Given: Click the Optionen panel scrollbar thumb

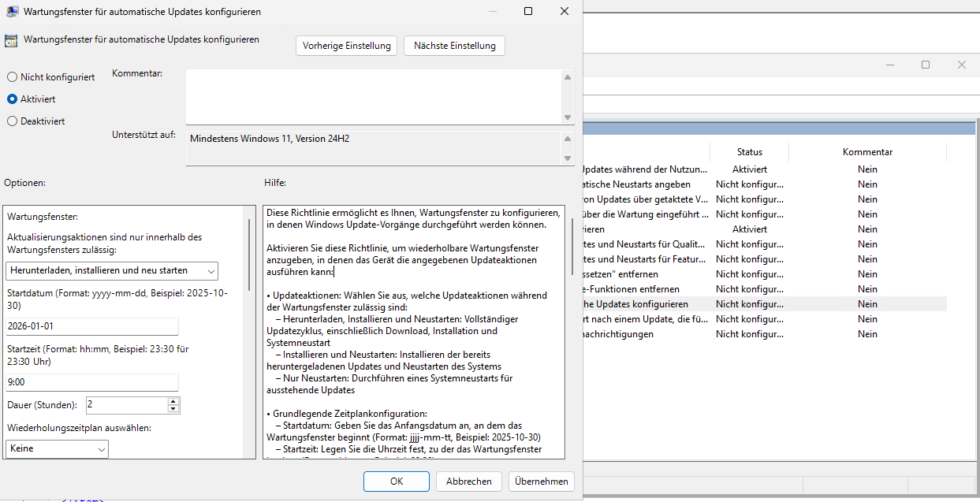Looking at the screenshot, I should click(250, 255).
